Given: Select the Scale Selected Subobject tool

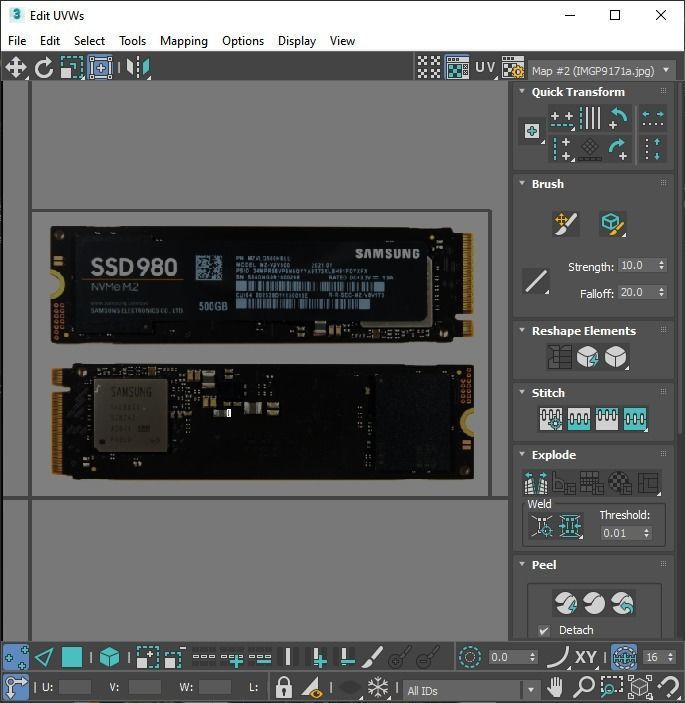Looking at the screenshot, I should point(72,68).
